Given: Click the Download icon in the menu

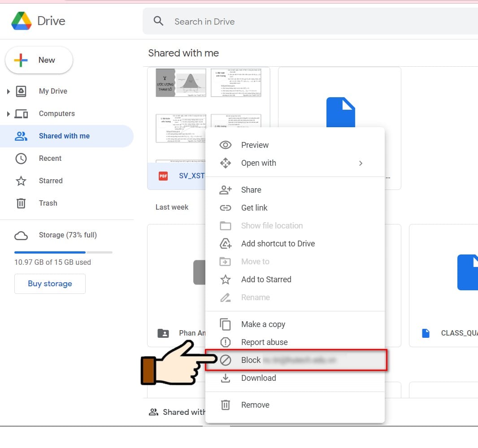Looking at the screenshot, I should click(225, 378).
